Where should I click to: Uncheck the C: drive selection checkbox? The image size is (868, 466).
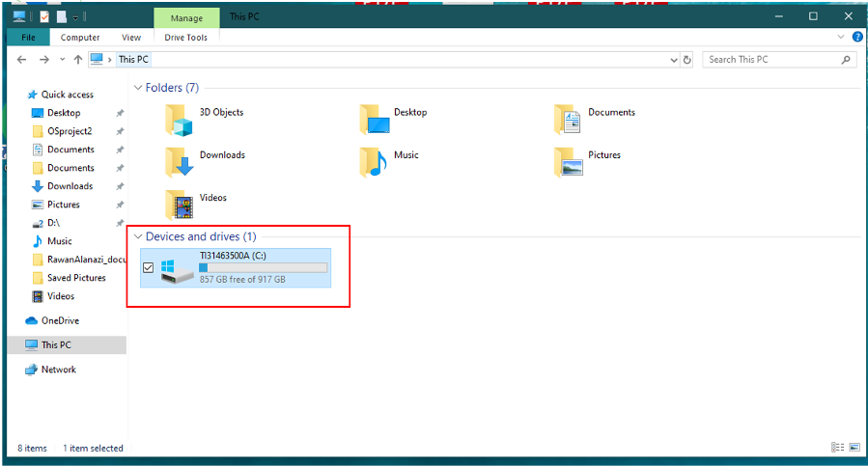pyautogui.click(x=149, y=268)
